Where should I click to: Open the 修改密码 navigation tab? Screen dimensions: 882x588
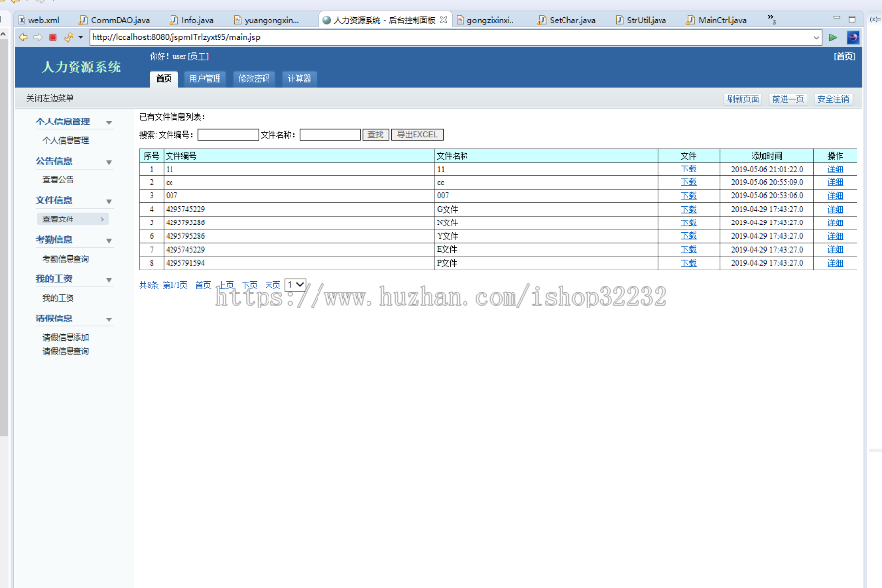point(254,79)
